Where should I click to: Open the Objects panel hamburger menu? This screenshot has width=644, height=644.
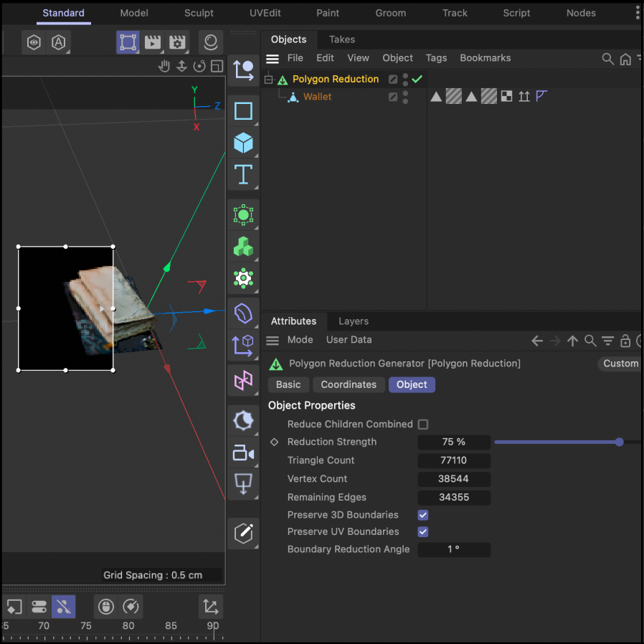click(273, 59)
